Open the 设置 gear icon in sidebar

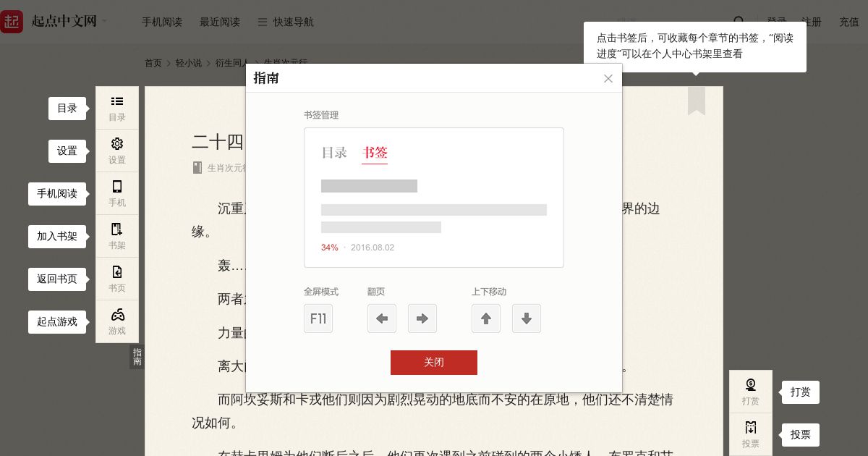coord(117,151)
